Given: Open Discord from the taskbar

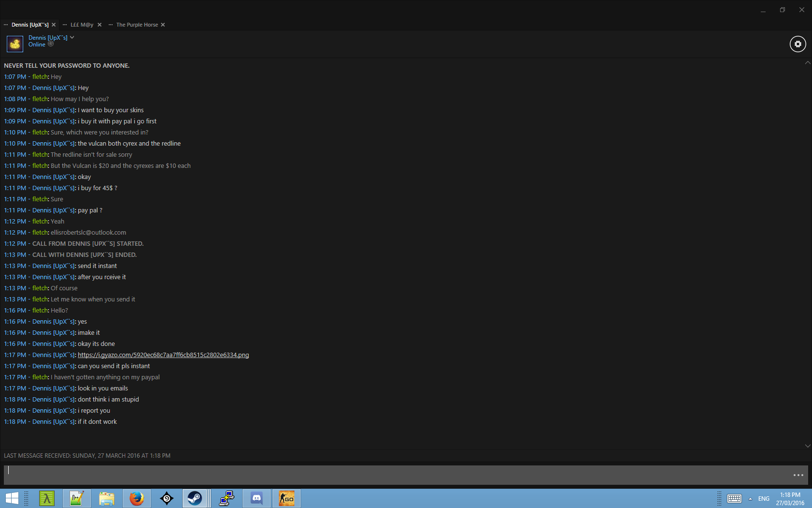Looking at the screenshot, I should click(x=257, y=498).
